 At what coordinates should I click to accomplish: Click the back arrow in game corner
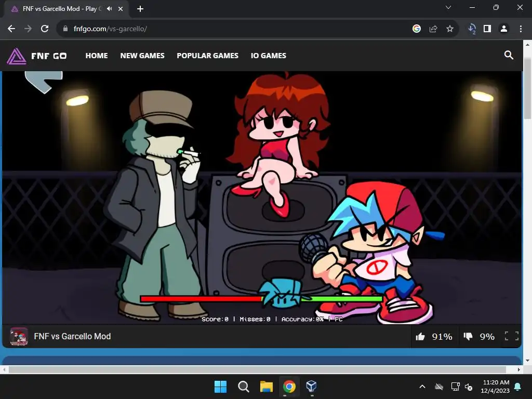point(44,82)
